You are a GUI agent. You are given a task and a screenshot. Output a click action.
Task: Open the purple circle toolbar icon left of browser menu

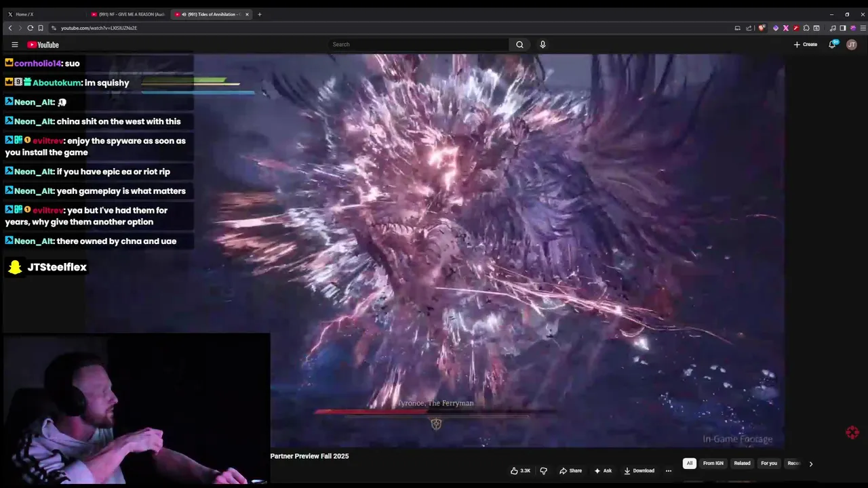pyautogui.click(x=853, y=28)
